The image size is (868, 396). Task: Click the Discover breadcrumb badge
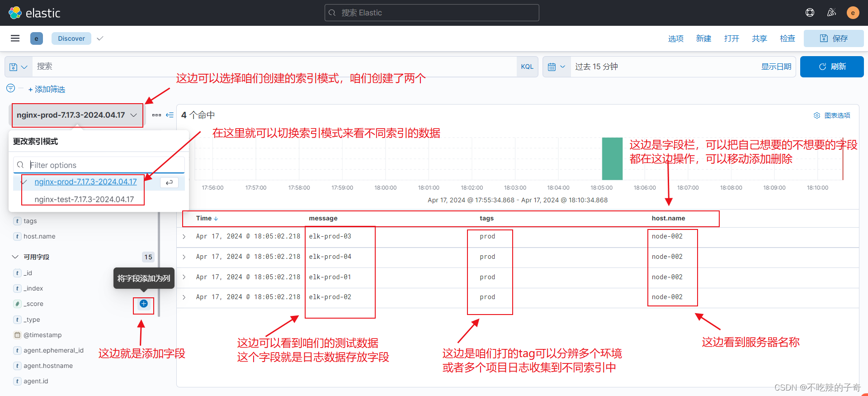pyautogui.click(x=71, y=38)
